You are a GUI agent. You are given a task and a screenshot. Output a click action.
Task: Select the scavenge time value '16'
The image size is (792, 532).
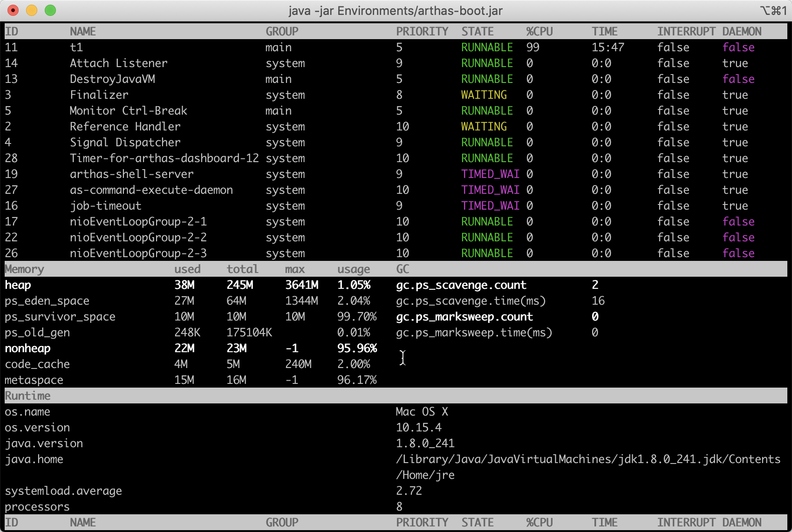598,301
